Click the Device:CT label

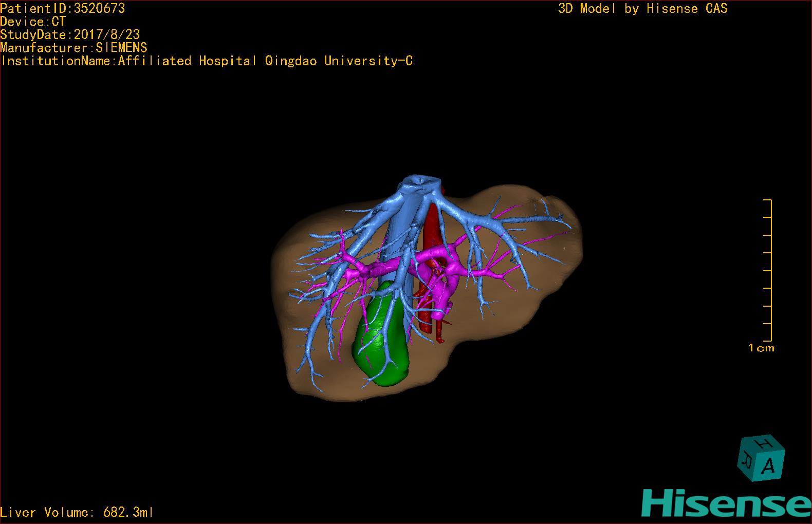pos(33,22)
